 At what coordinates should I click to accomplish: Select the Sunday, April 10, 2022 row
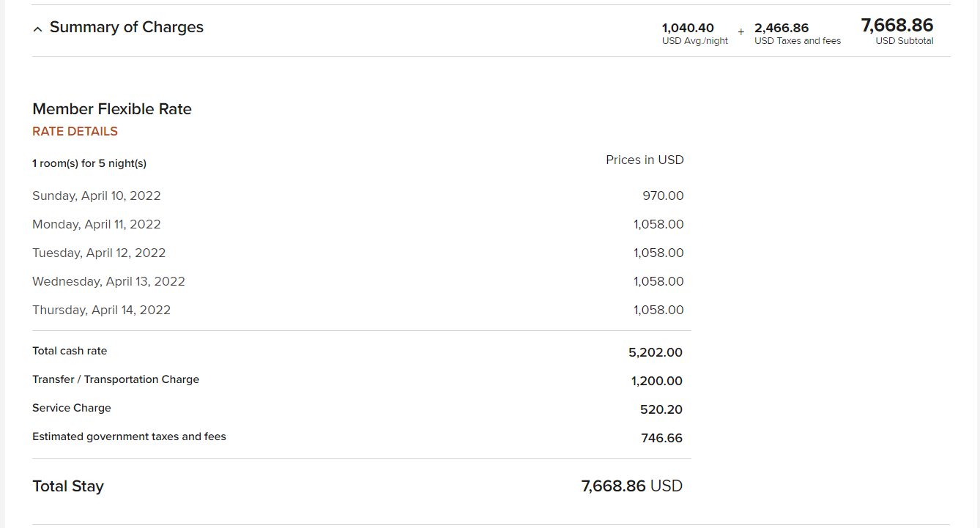click(x=358, y=196)
